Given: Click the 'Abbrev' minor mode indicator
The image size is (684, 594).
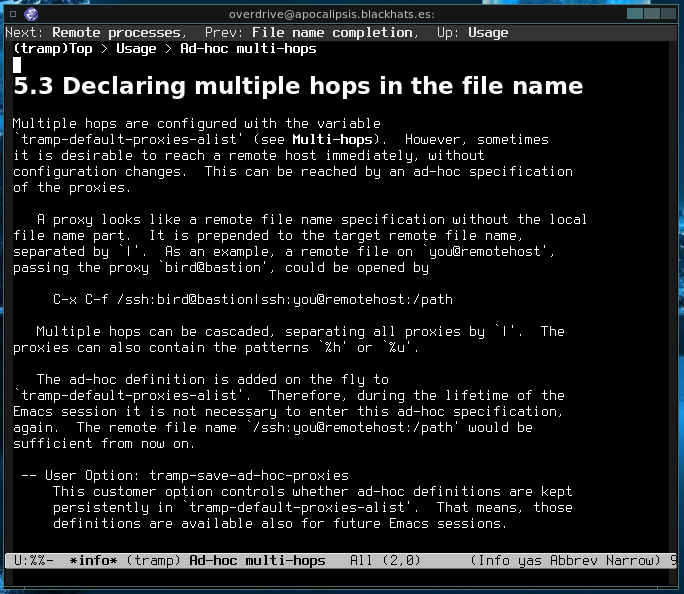Looking at the screenshot, I should point(573,560).
